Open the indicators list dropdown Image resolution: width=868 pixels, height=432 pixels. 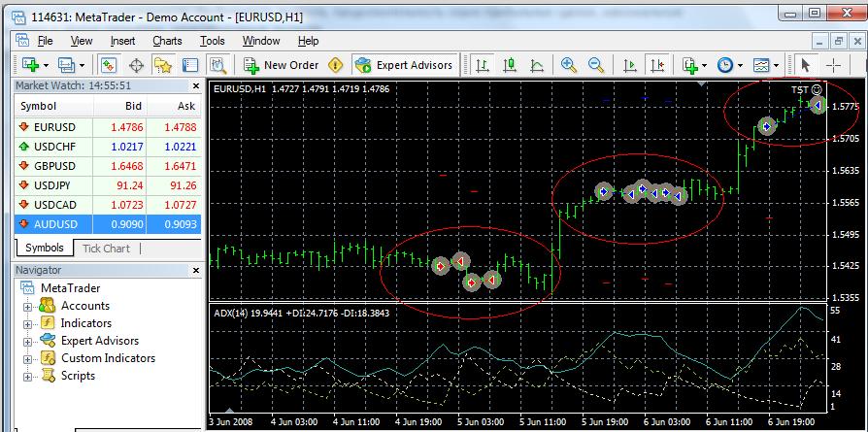694,65
